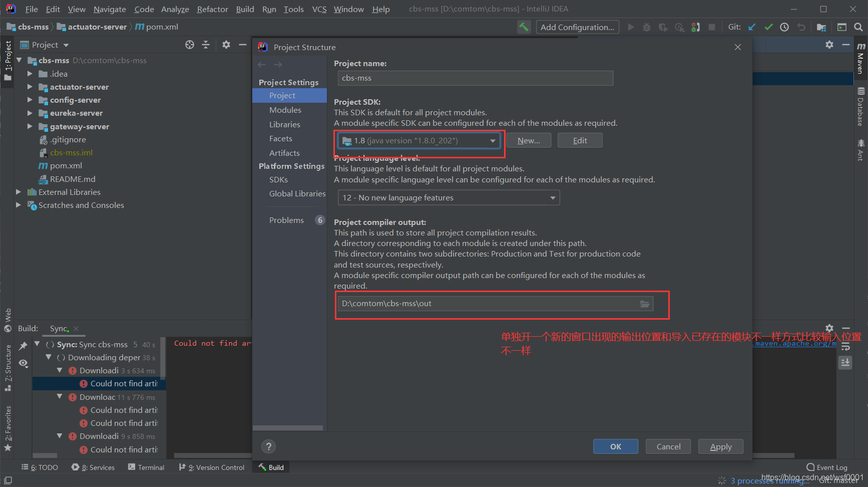Click the locate file target icon in Project panel

[189, 45]
